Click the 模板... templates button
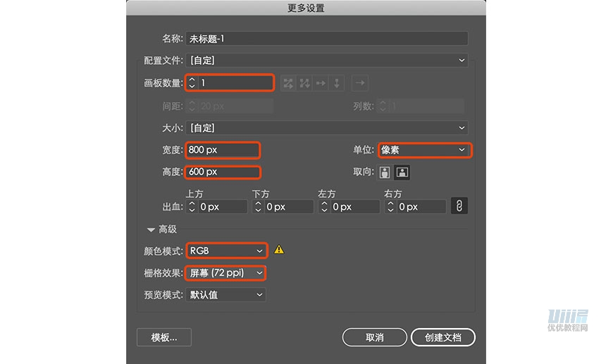This screenshot has width=613, height=364. (x=164, y=337)
